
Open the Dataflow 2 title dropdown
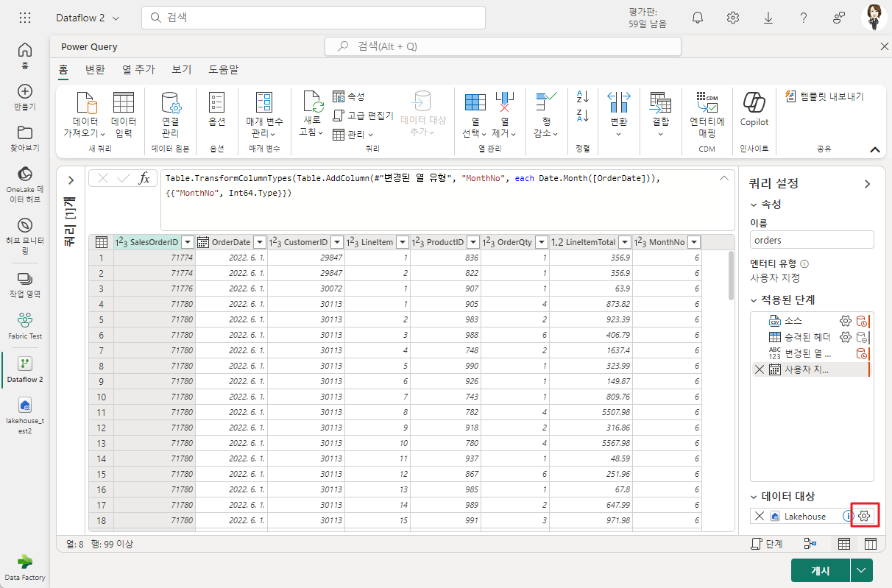(88, 18)
